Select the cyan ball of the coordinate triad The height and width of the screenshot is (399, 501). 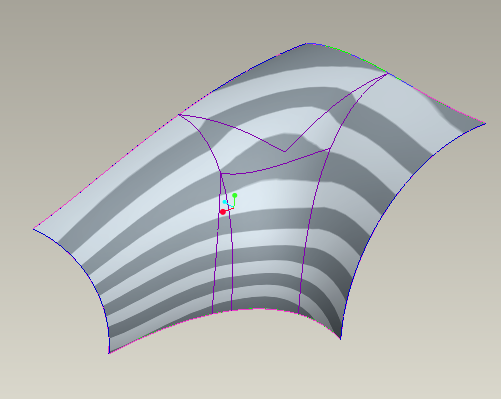[225, 202]
